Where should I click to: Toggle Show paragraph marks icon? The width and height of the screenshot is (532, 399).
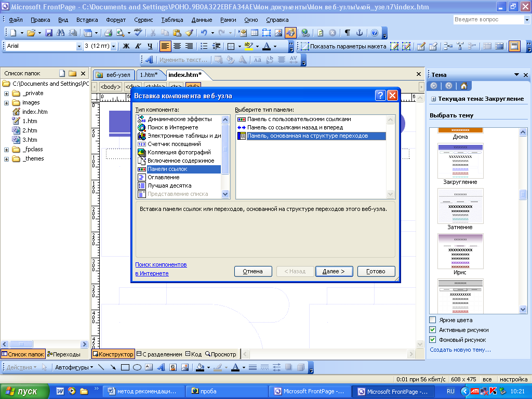[348, 33]
